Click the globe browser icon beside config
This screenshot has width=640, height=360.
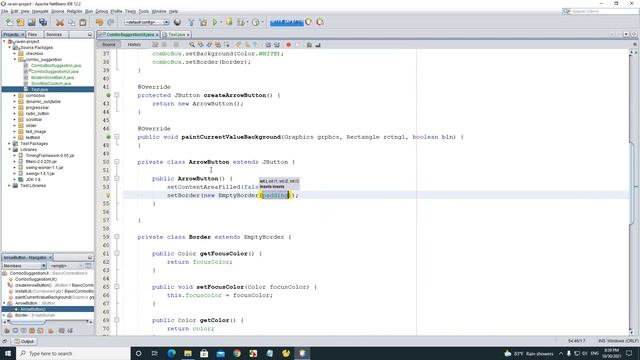[177, 22]
